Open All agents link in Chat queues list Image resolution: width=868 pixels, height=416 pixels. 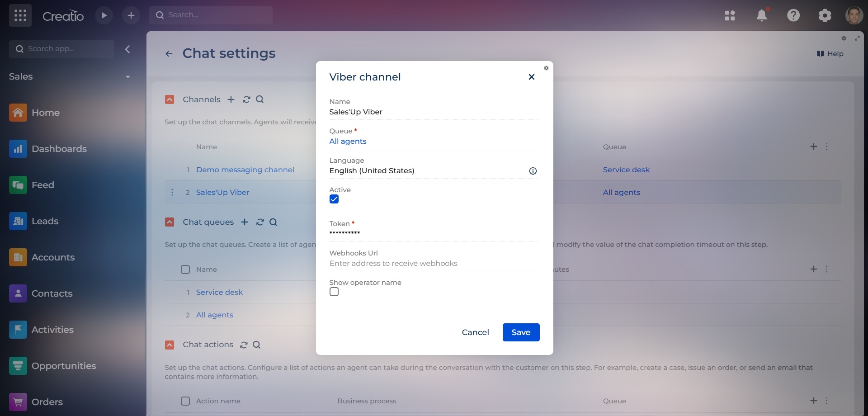[215, 315]
